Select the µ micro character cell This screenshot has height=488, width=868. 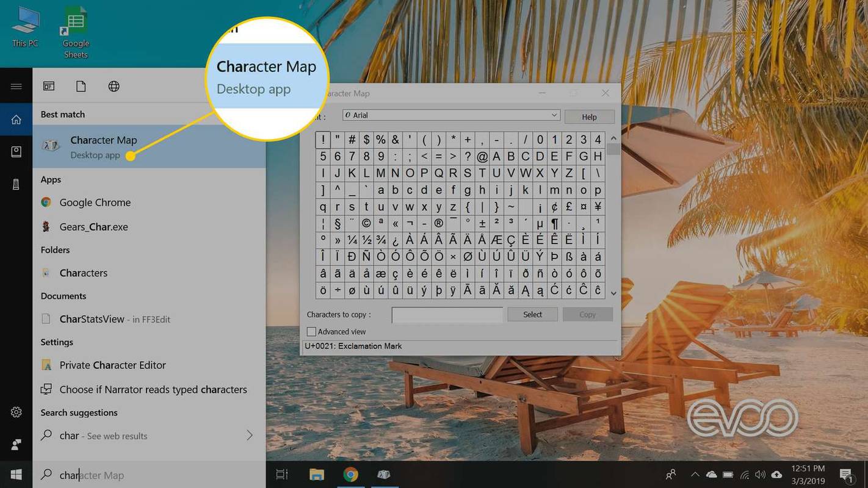pyautogui.click(x=540, y=223)
